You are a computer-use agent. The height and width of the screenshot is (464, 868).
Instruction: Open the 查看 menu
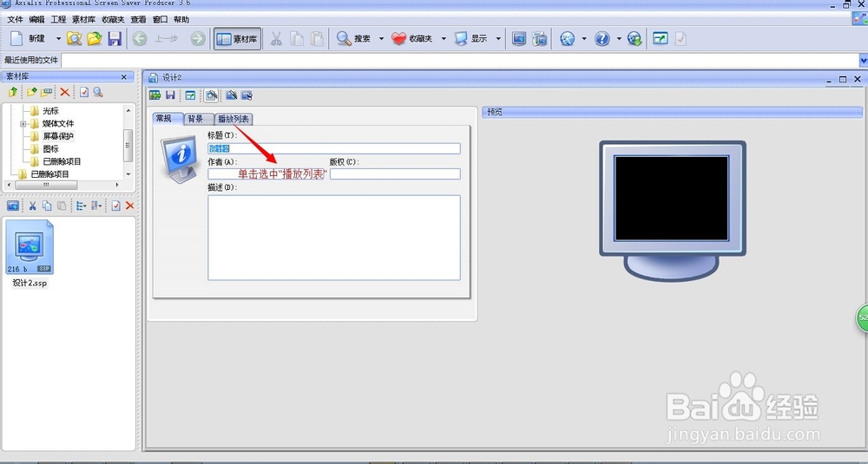138,19
